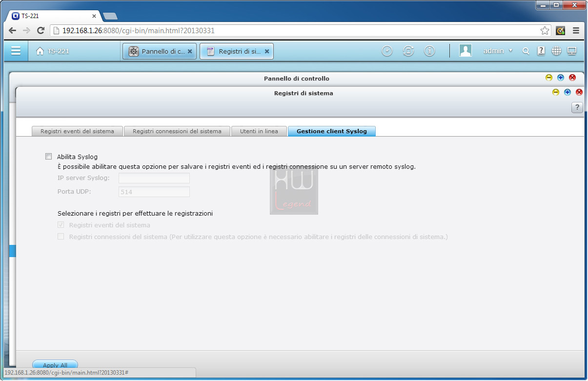Close the Pannello di controllo taskbar tab
The height and width of the screenshot is (381, 588).
coord(190,51)
